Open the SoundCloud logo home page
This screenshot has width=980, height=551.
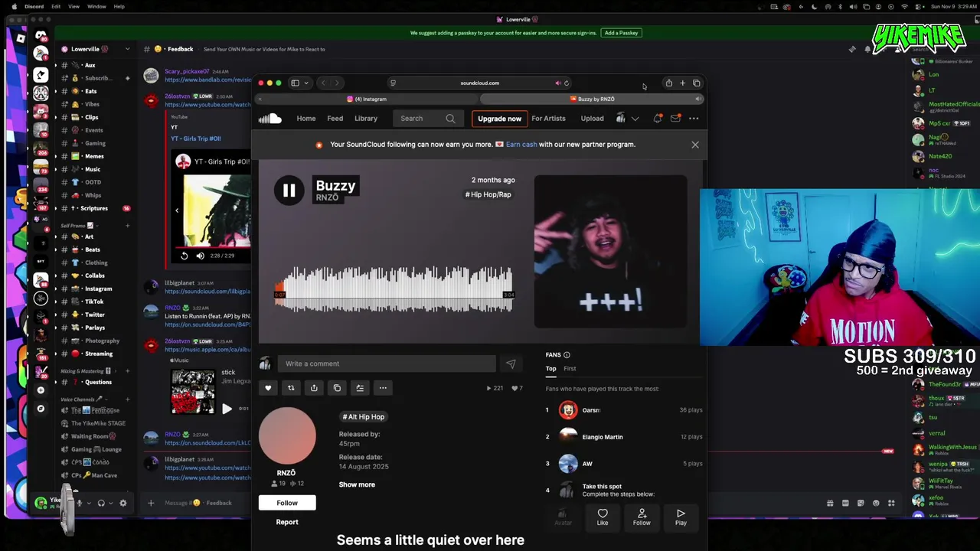[x=269, y=119]
